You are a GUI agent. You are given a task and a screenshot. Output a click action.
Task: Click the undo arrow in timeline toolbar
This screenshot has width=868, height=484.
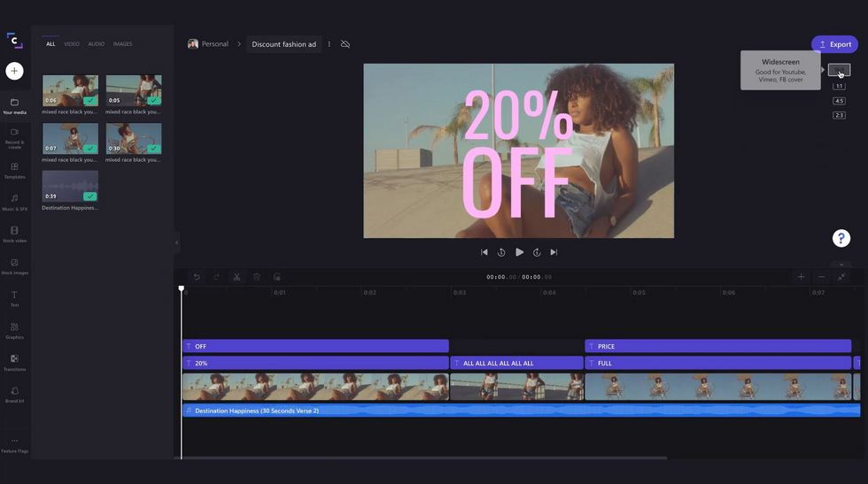[197, 277]
